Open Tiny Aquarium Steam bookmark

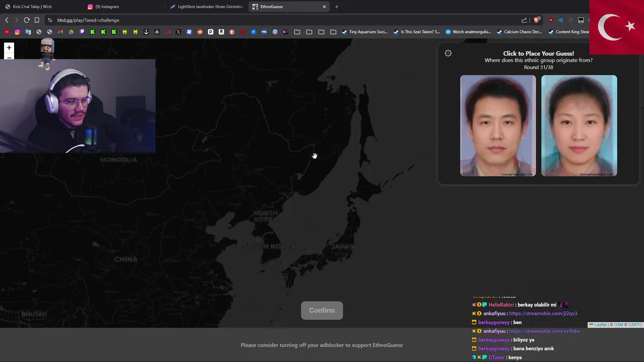coord(365,32)
